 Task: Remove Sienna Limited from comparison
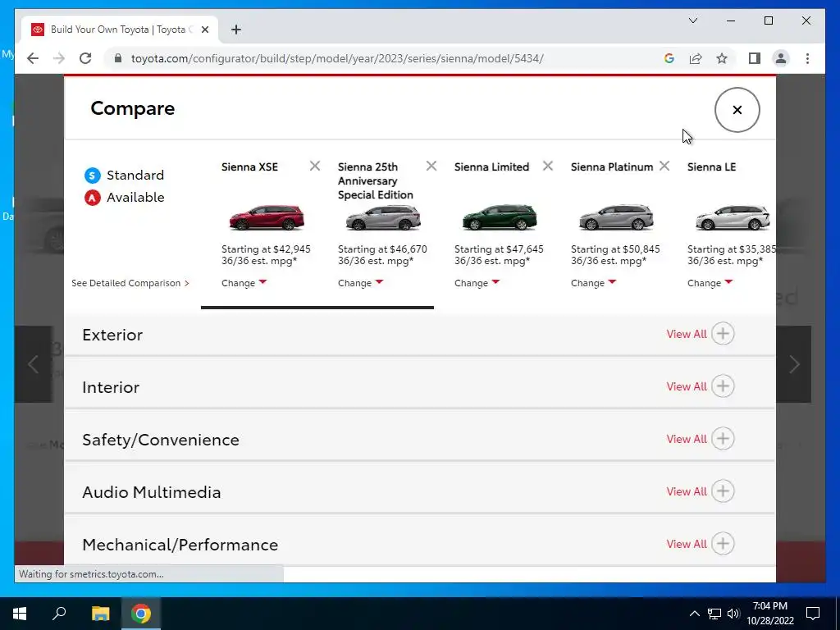point(547,166)
